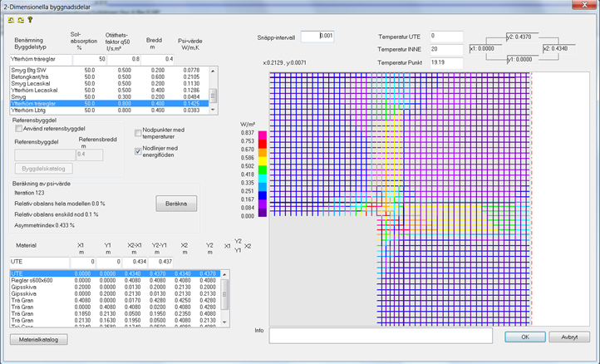Select the highlighted Ytterhörn träreglar list row

110,104
